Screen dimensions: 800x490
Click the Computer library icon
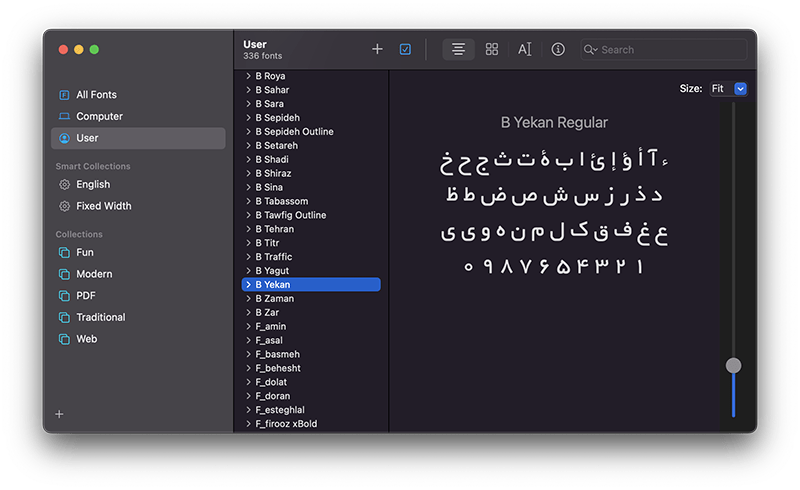tap(64, 116)
